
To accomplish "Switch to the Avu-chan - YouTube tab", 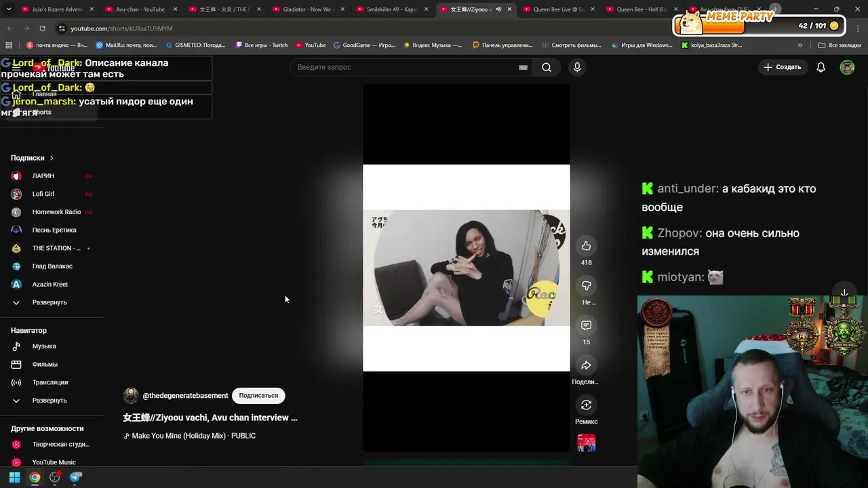I will coord(140,9).
